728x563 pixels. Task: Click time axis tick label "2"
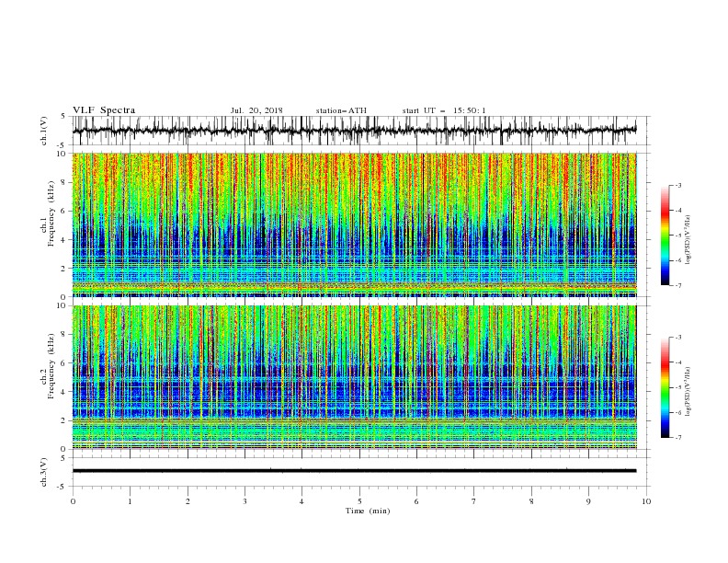(x=188, y=501)
